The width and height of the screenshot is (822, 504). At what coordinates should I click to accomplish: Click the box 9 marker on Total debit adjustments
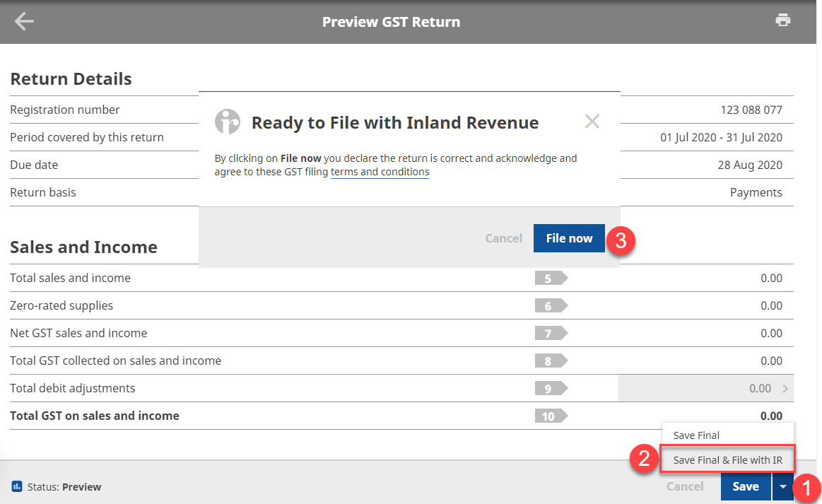click(548, 388)
